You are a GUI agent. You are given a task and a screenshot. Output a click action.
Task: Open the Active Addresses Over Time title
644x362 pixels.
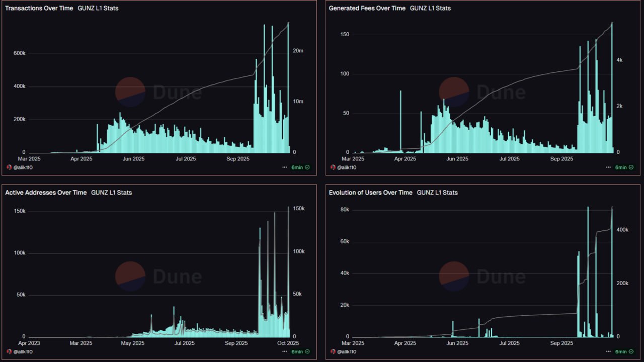click(46, 193)
